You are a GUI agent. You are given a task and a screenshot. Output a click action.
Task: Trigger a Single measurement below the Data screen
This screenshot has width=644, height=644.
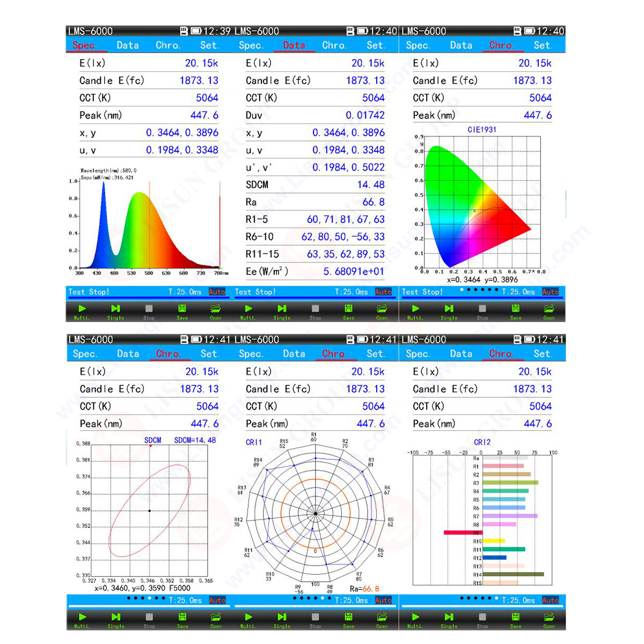(282, 309)
